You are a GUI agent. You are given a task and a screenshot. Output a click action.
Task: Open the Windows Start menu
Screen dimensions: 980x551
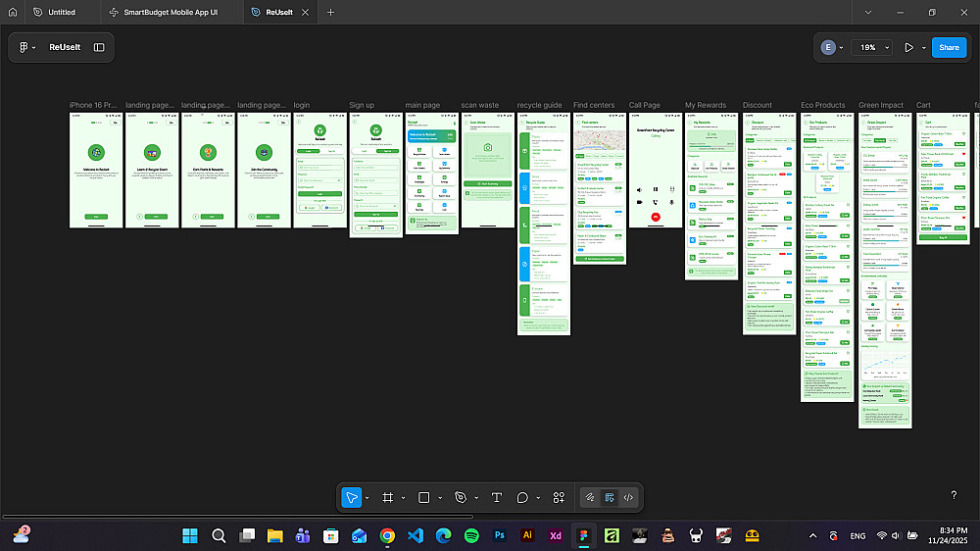[x=190, y=535]
